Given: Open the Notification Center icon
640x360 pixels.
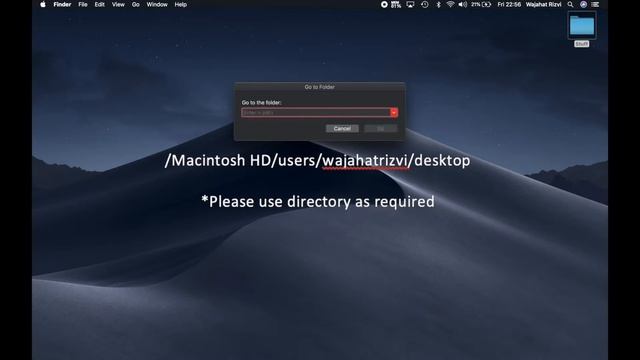Looking at the screenshot, I should pyautogui.click(x=595, y=4).
